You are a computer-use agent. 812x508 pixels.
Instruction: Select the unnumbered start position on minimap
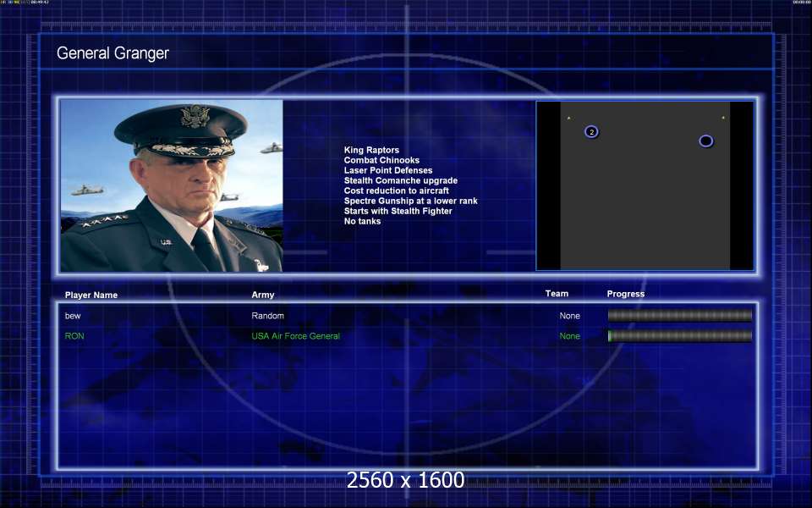705,141
